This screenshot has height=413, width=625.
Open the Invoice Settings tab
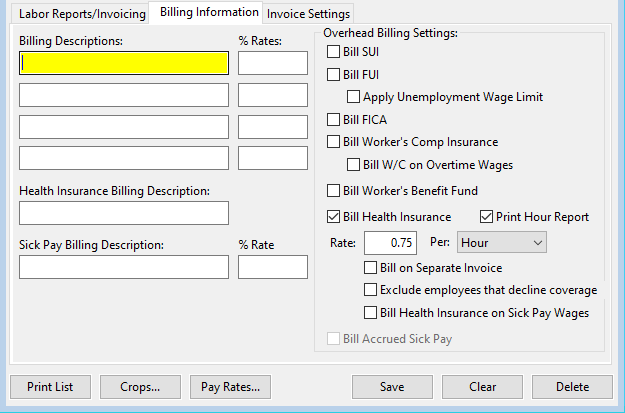(x=308, y=14)
